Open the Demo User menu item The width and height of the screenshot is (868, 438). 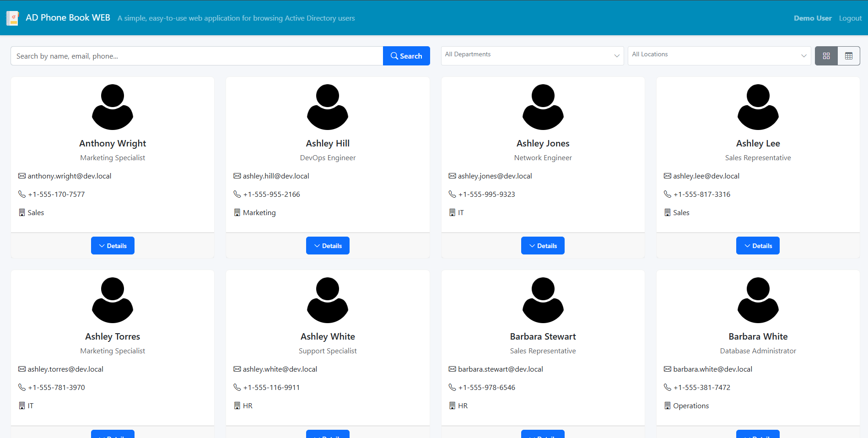(813, 18)
